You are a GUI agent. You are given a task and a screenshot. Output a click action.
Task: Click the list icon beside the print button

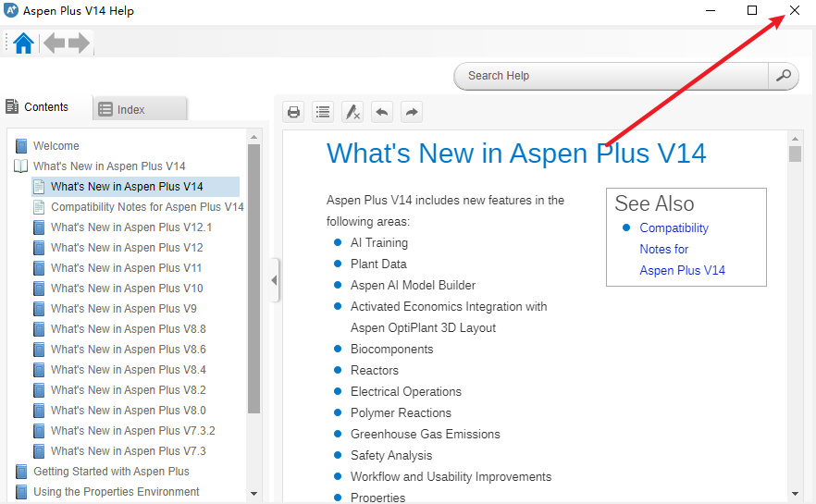click(x=323, y=112)
